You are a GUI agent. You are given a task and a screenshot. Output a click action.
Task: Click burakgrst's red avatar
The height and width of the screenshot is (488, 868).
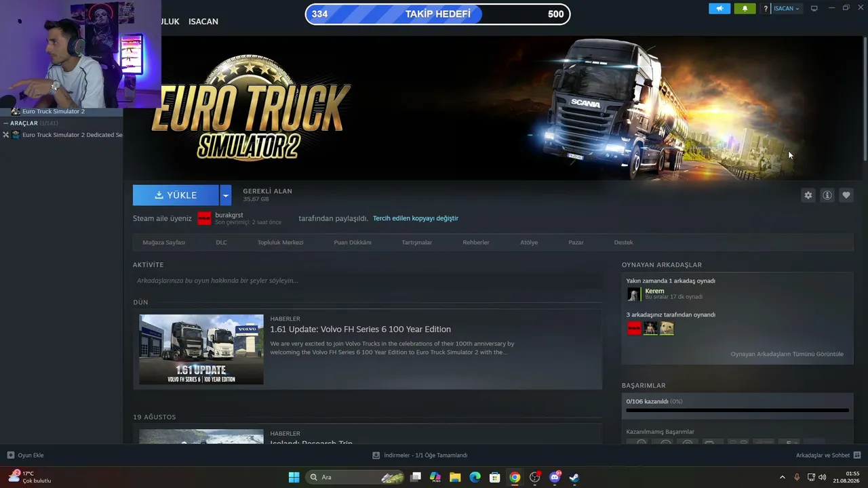[x=204, y=218]
